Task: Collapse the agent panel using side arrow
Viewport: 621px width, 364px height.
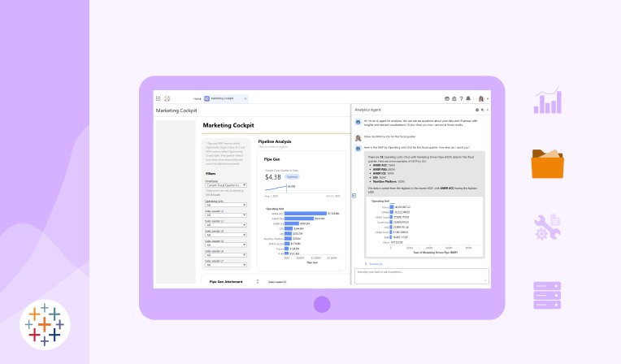Action: (354, 195)
